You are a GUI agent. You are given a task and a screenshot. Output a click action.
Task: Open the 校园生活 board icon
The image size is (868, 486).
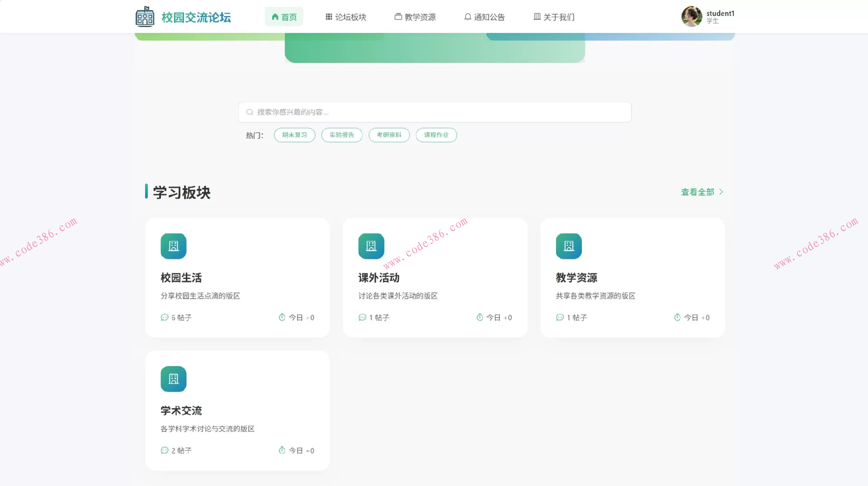click(x=173, y=246)
